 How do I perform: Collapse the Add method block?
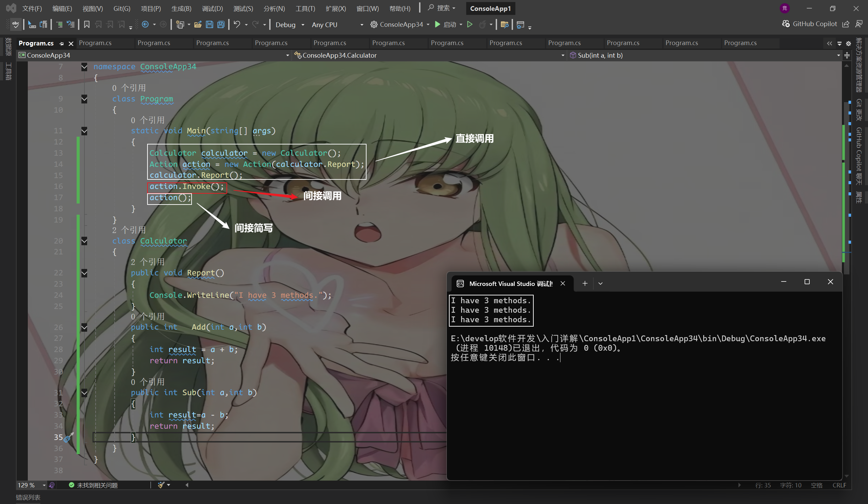coord(84,327)
